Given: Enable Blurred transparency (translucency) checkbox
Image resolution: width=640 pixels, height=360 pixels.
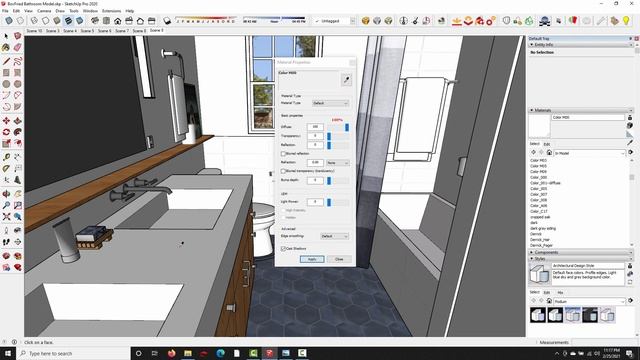Looking at the screenshot, I should coord(283,171).
